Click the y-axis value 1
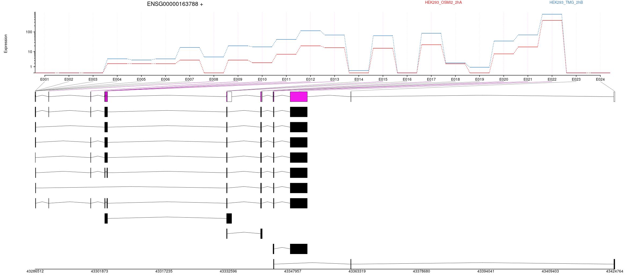 click(x=31, y=67)
